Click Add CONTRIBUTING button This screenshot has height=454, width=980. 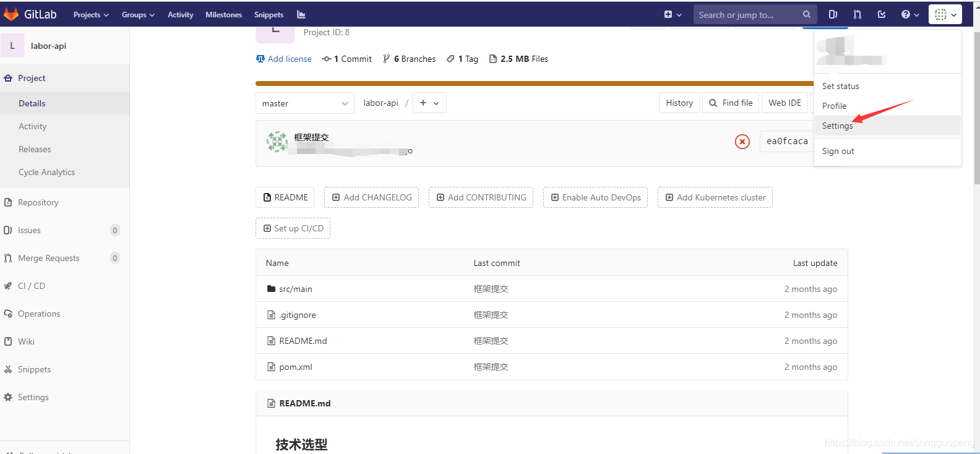click(x=481, y=197)
